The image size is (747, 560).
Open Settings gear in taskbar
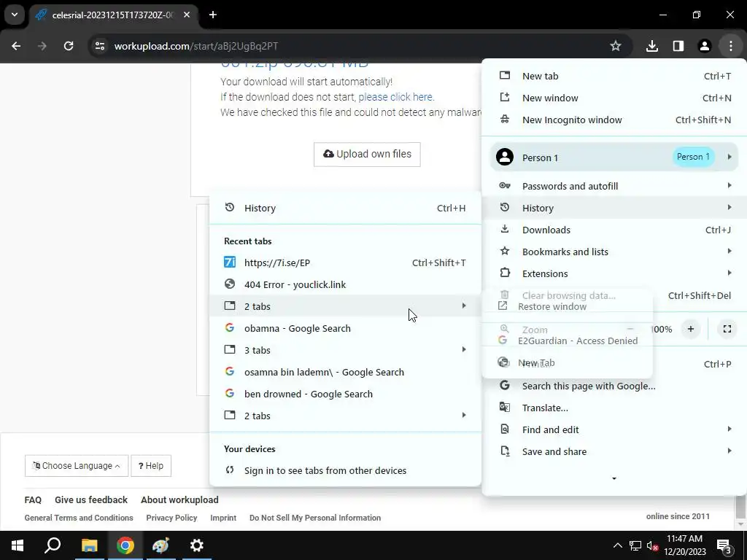[x=197, y=545]
